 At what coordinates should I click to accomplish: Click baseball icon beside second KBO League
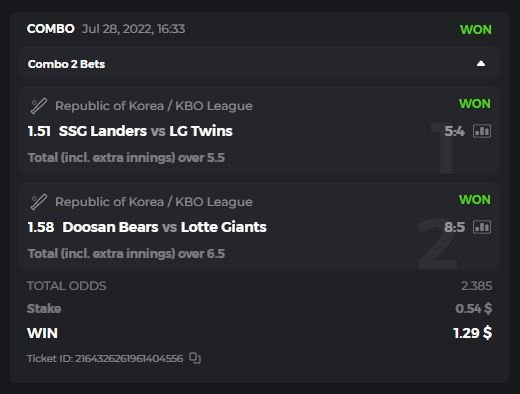tap(39, 202)
